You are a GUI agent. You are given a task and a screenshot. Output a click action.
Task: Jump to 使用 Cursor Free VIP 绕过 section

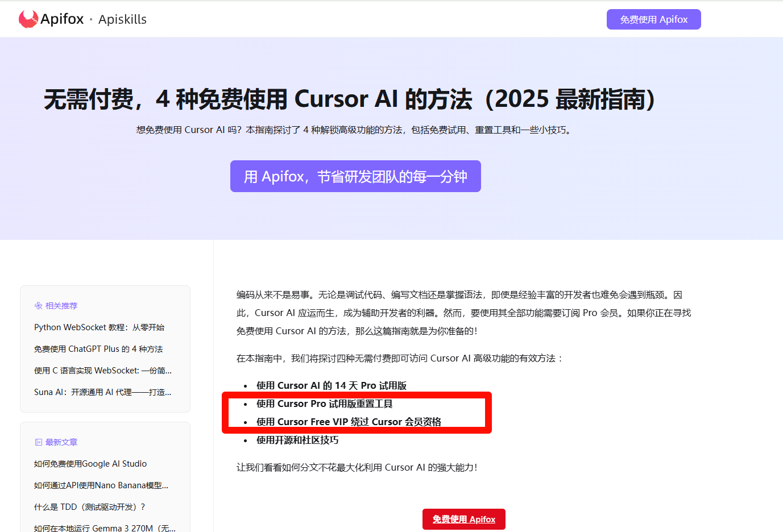(x=349, y=422)
